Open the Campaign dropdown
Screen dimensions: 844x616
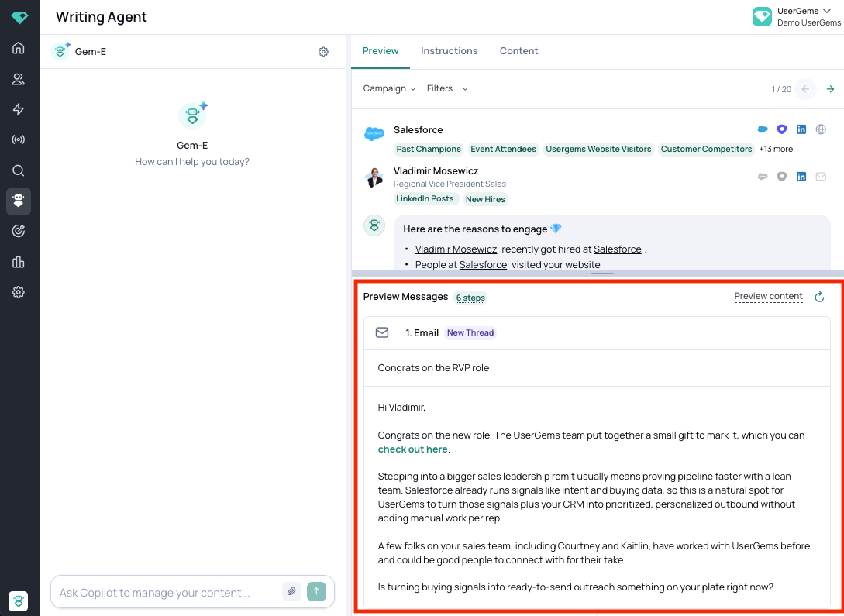pos(389,89)
